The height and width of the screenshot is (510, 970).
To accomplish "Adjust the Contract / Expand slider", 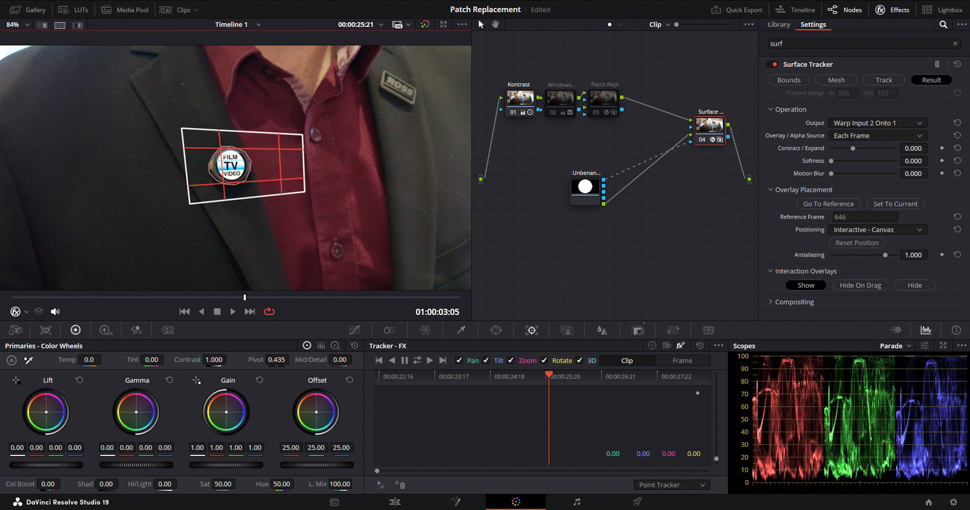I will tap(863, 149).
